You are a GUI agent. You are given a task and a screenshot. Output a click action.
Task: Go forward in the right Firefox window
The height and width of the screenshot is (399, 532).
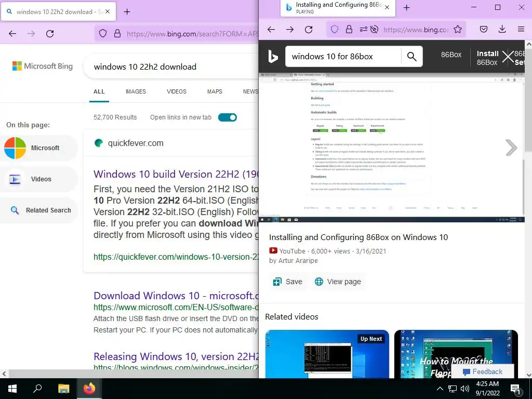290,30
